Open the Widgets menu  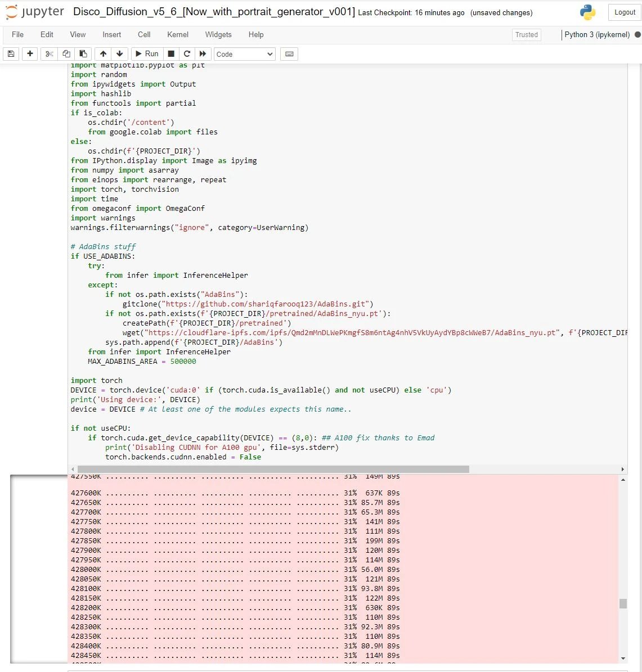coord(218,35)
